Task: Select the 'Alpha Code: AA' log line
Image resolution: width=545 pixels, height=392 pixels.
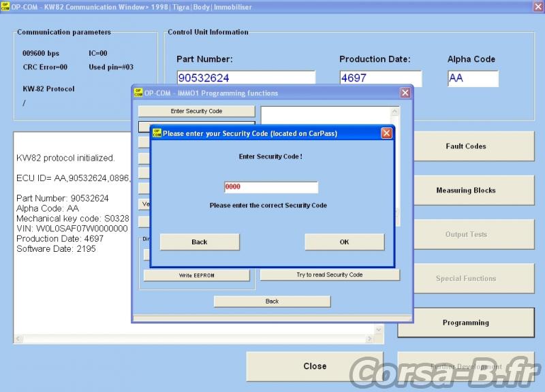Action: 48,208
